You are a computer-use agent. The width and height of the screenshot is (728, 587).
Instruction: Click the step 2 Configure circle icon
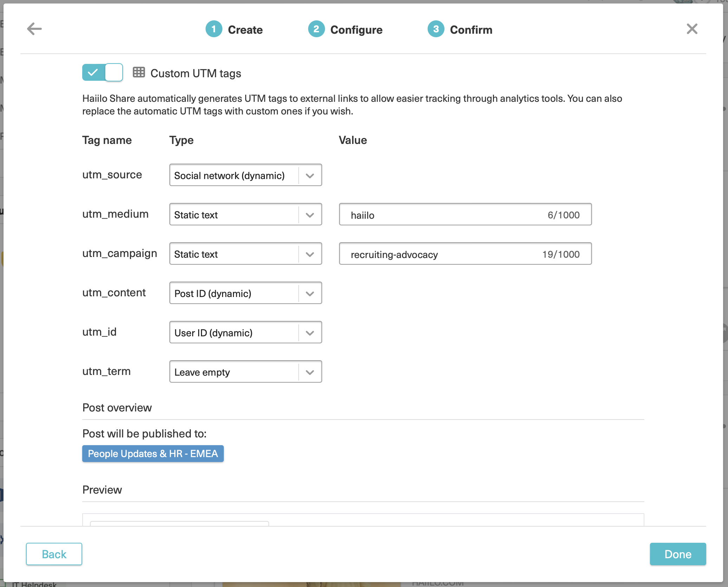(x=316, y=29)
